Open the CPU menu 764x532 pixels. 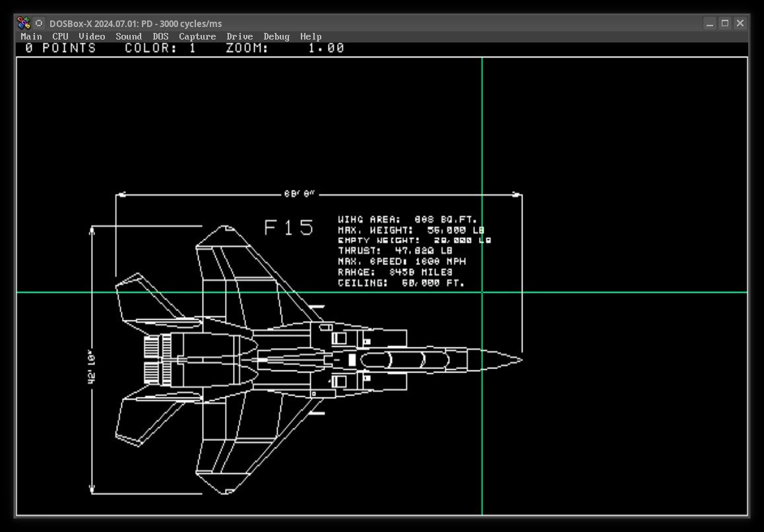point(60,37)
